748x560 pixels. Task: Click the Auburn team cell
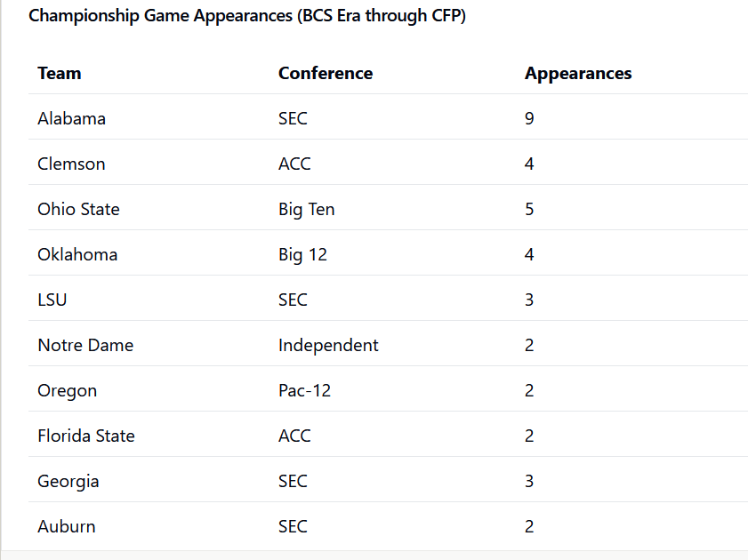pyautogui.click(x=67, y=527)
